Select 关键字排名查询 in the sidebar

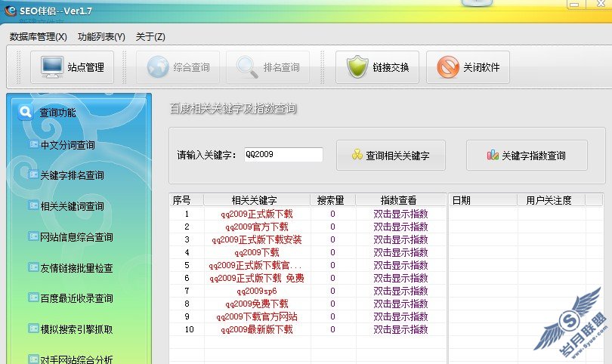pyautogui.click(x=73, y=175)
